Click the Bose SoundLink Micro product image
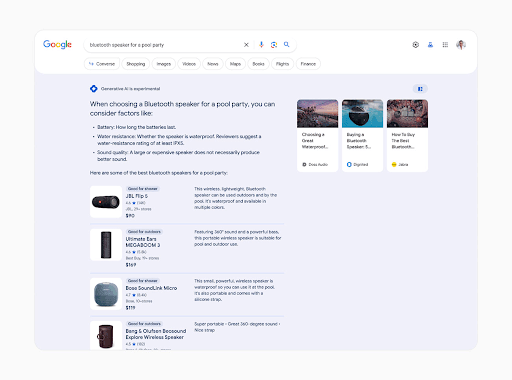 click(106, 294)
